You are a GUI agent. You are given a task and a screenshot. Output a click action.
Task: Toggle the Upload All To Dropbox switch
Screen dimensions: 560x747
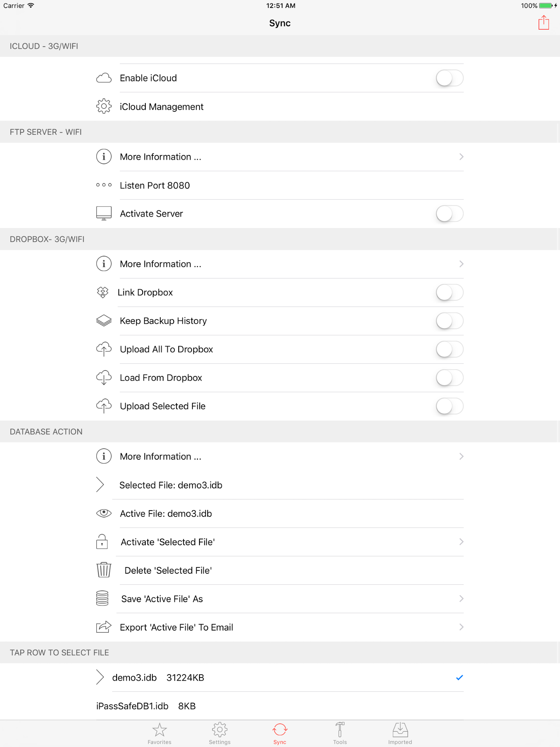(x=449, y=349)
